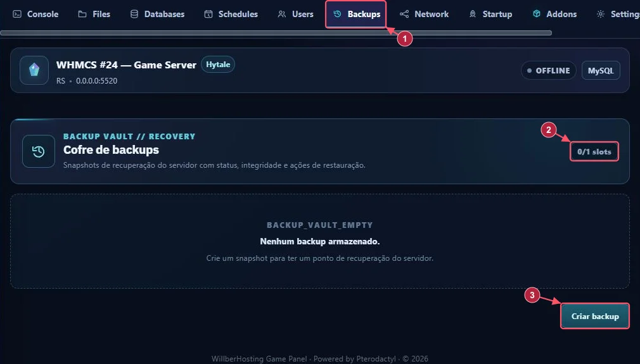Viewport: 640px width, 364px height.
Task: Switch to the Startup tab
Action: (x=490, y=15)
